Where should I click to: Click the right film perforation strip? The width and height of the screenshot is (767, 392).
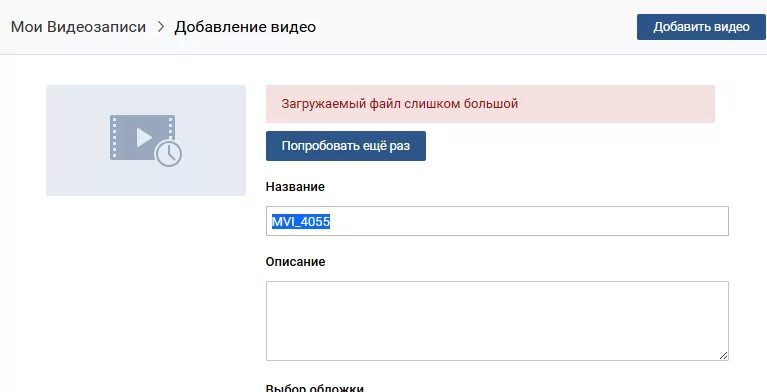pos(171,129)
